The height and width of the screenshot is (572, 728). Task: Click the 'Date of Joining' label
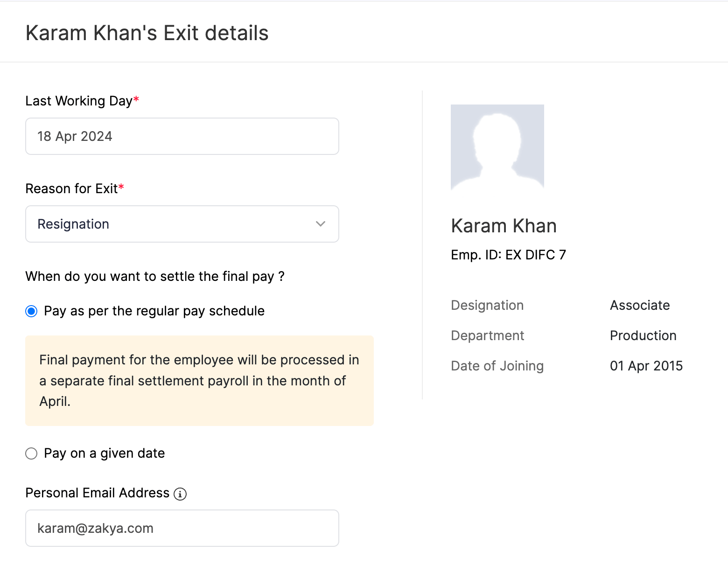click(497, 366)
